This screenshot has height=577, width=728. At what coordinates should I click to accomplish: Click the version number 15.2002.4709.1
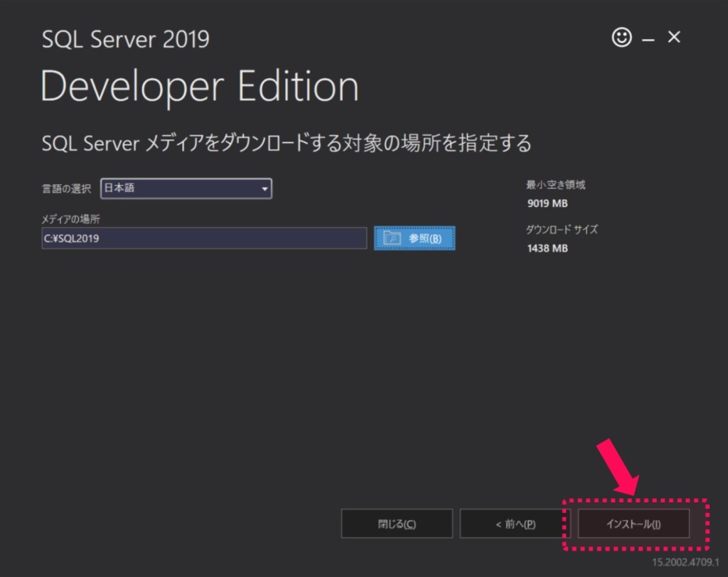[x=685, y=562]
